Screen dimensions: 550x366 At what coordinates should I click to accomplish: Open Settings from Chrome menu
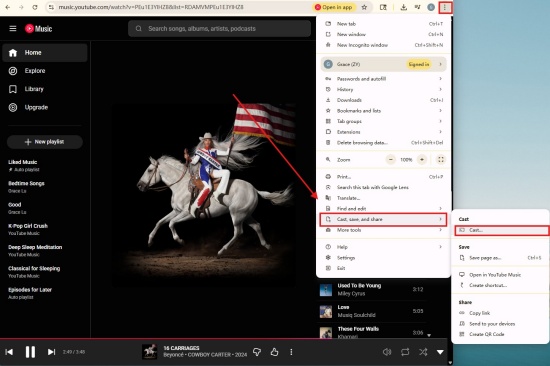(x=384, y=258)
